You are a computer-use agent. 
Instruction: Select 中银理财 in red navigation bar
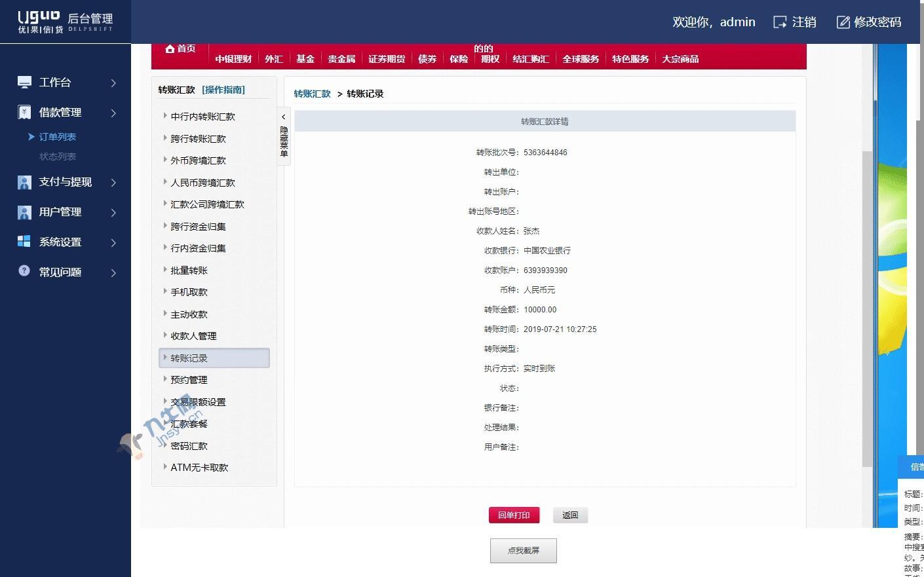(x=233, y=59)
